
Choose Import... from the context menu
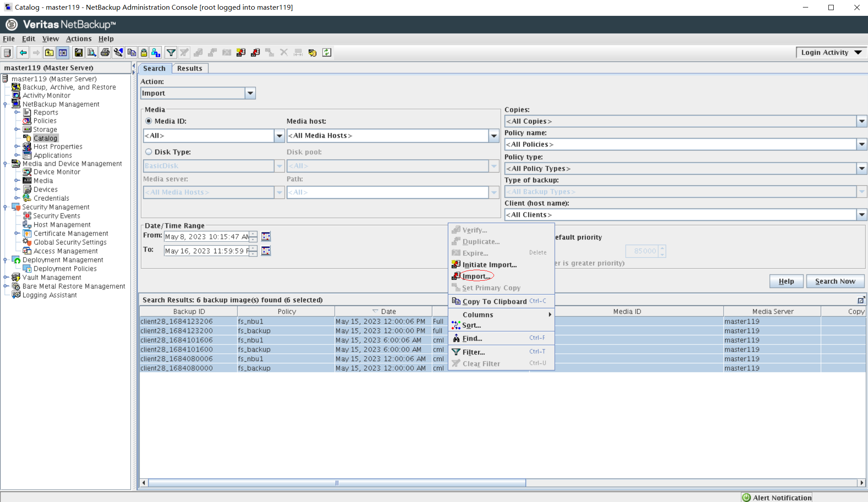pyautogui.click(x=476, y=276)
